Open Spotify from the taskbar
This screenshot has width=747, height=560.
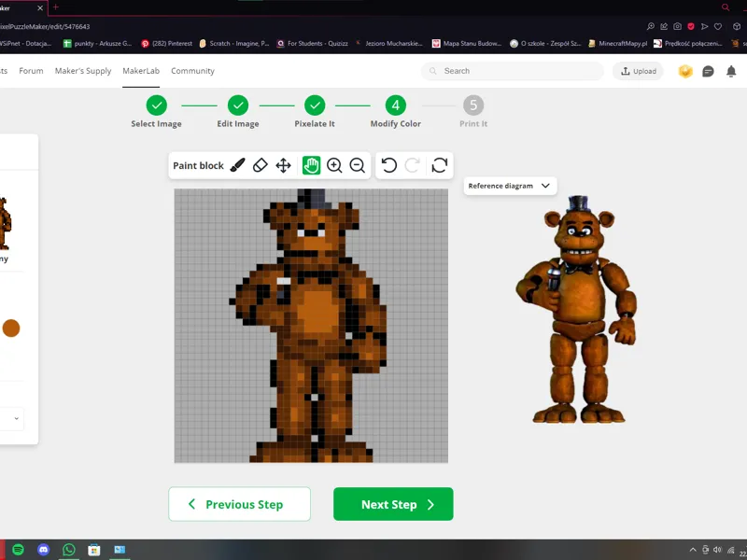pyautogui.click(x=18, y=550)
